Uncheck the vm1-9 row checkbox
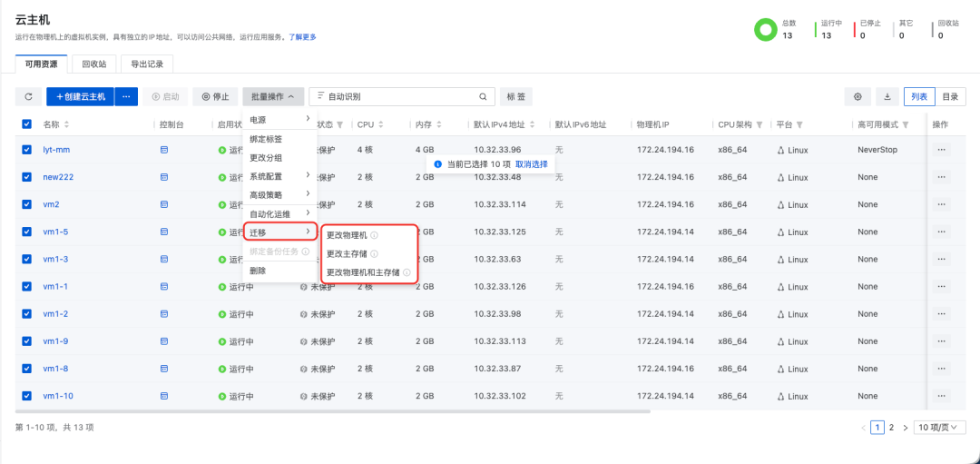Image resolution: width=980 pixels, height=464 pixels. click(27, 341)
